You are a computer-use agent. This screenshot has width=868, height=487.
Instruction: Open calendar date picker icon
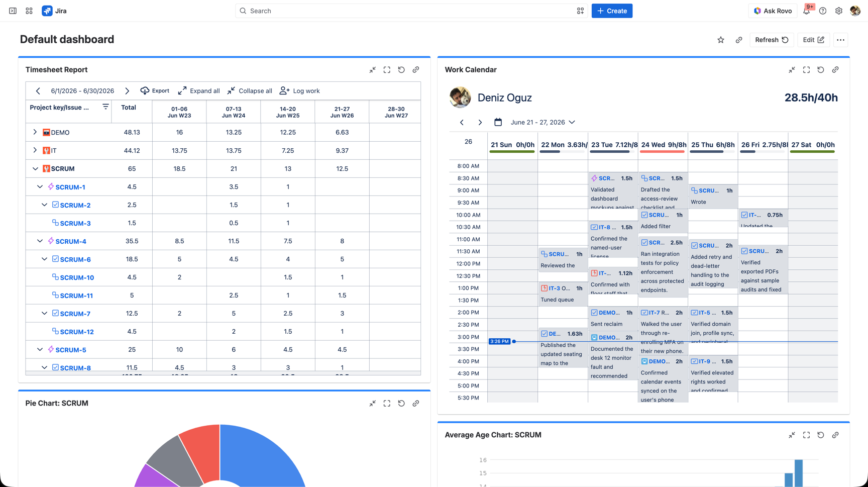tap(498, 122)
